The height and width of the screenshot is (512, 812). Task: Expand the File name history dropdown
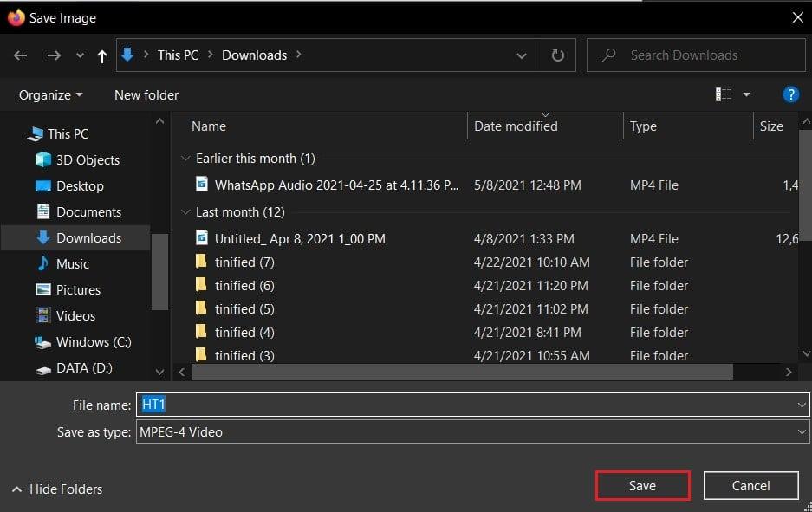click(x=801, y=405)
